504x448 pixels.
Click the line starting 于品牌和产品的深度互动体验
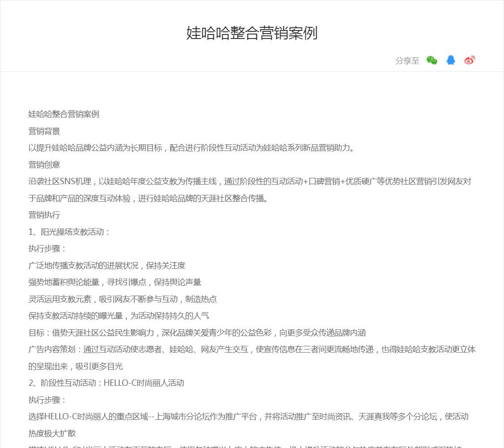point(148,198)
